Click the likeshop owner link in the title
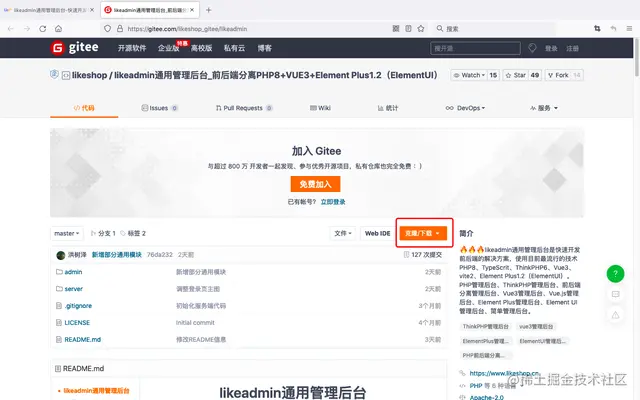 tap(89, 75)
